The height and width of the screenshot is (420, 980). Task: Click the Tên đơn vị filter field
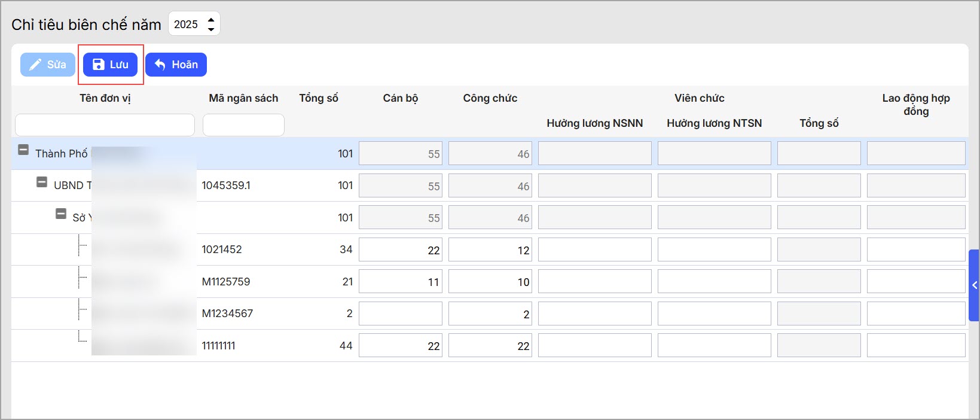105,125
